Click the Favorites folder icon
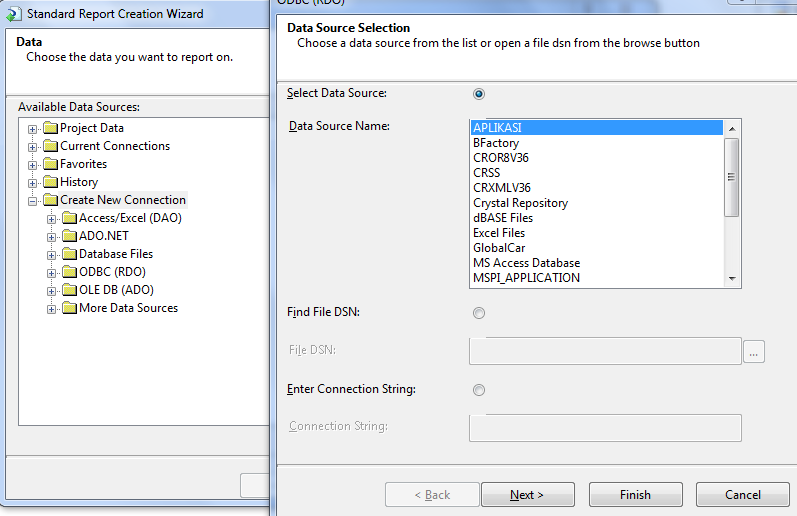The image size is (797, 516). 50,164
